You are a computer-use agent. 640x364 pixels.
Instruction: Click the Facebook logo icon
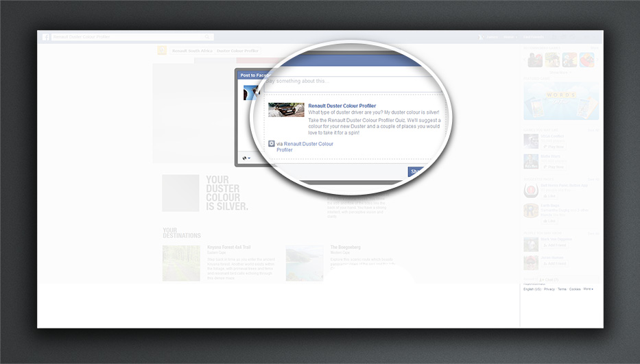click(45, 37)
